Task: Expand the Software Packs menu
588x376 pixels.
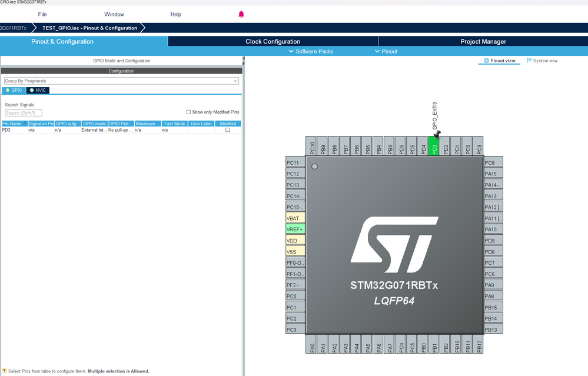Action: pyautogui.click(x=311, y=51)
